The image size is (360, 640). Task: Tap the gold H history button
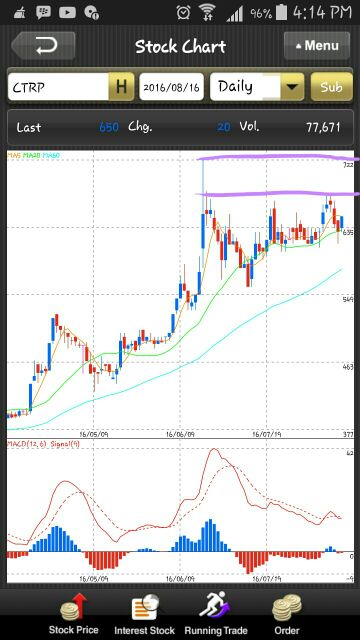pos(121,87)
